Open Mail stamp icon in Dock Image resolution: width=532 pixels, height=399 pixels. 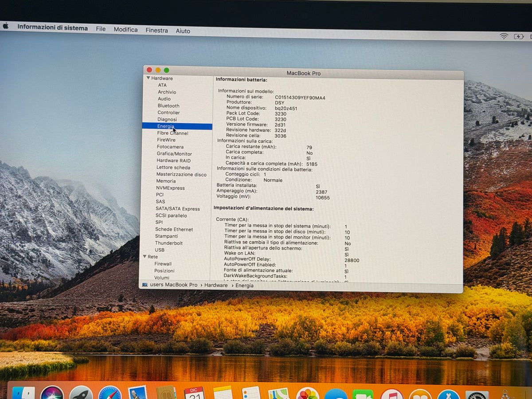pos(137,393)
